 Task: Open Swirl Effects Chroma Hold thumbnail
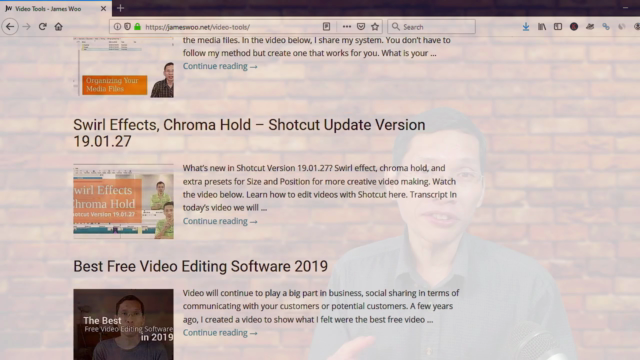tap(123, 201)
